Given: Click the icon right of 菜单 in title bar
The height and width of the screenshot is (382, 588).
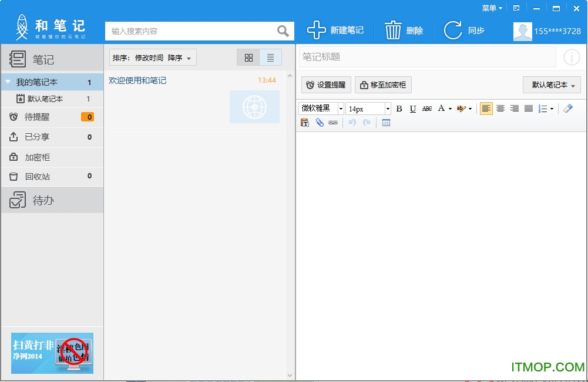Looking at the screenshot, I should (x=516, y=8).
